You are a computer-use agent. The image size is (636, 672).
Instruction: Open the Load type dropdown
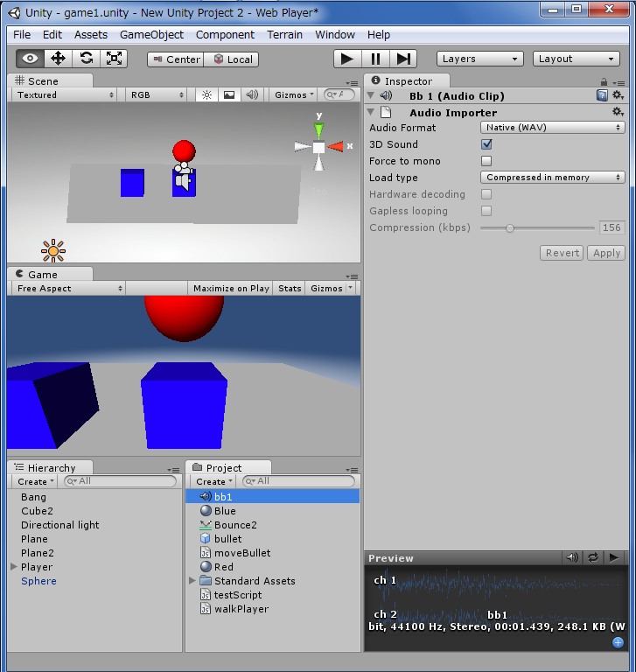[x=553, y=178]
